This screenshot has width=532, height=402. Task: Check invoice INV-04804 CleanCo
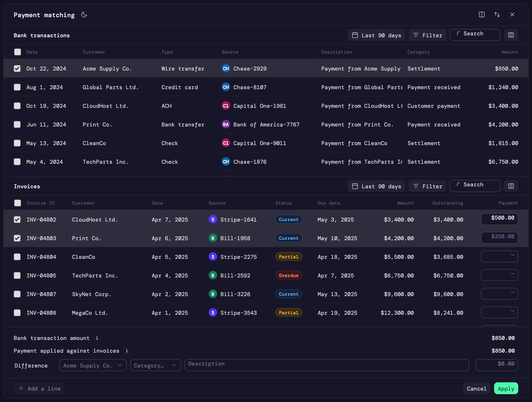(17, 257)
